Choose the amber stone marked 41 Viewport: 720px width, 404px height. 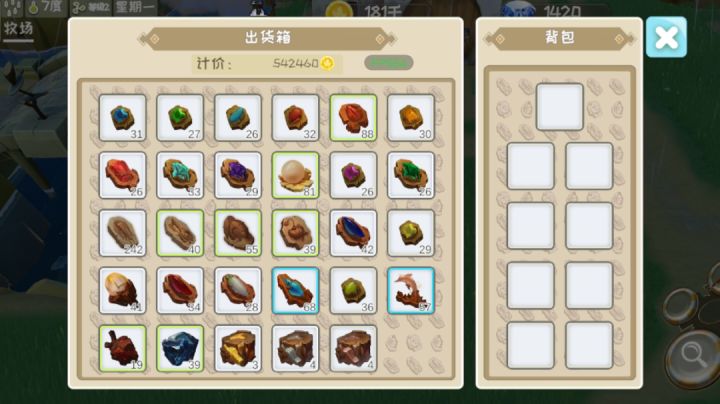pos(123,291)
